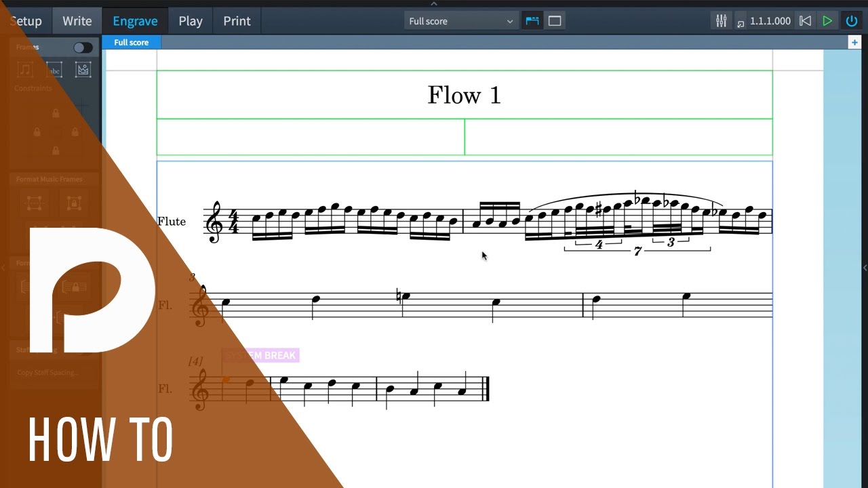Viewport: 868px width, 488px height.
Task: Switch to Setup mode tab
Action: click(25, 21)
